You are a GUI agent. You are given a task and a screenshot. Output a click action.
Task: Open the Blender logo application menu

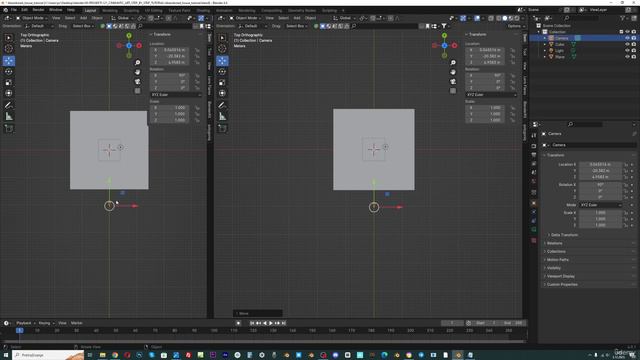pos(5,10)
